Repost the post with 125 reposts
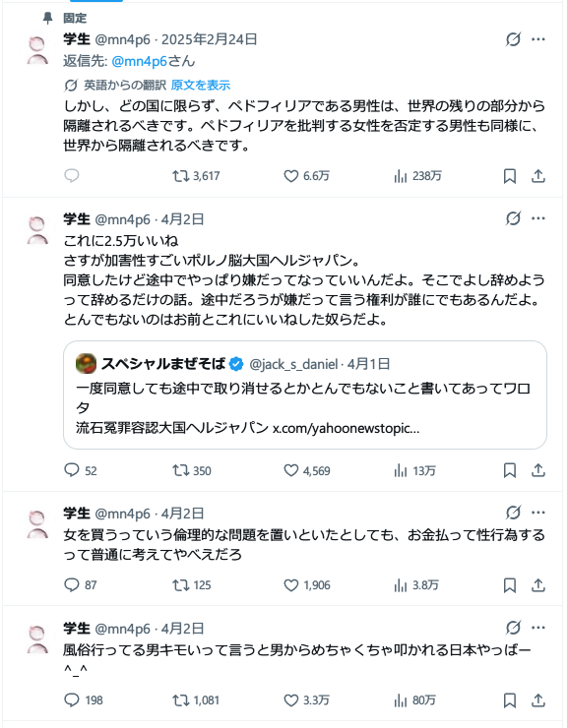The image size is (567, 728). pos(192,585)
